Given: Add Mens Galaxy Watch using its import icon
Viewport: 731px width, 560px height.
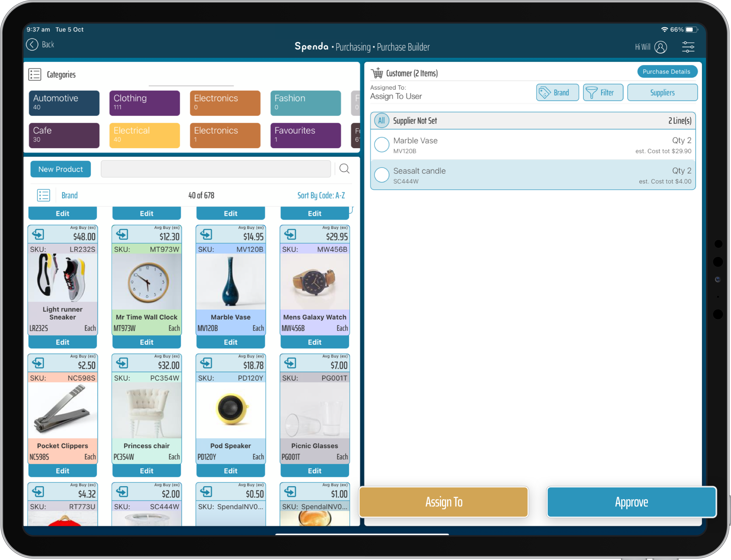Looking at the screenshot, I should pyautogui.click(x=290, y=234).
